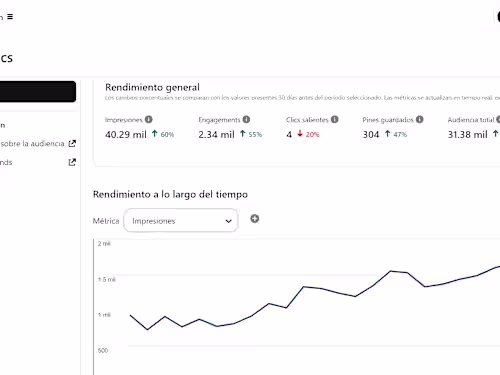Select the black highlighted sidebar item
This screenshot has width=500, height=375.
tap(38, 91)
